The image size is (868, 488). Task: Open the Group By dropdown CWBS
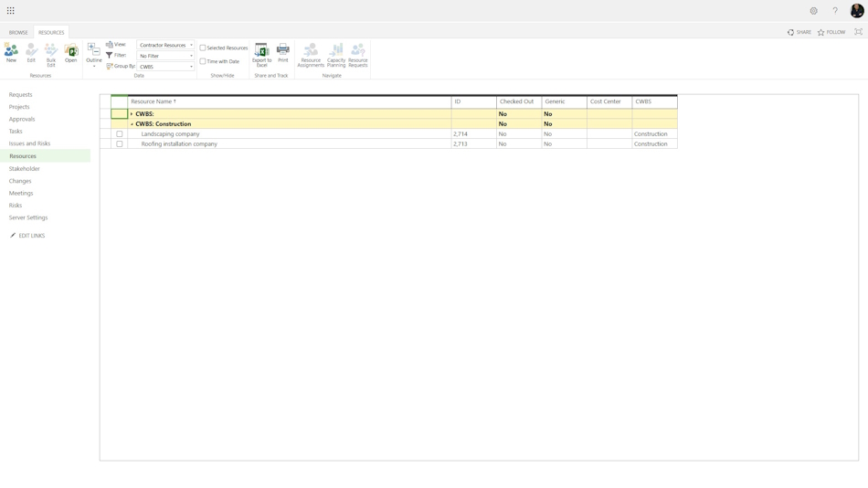coord(165,67)
